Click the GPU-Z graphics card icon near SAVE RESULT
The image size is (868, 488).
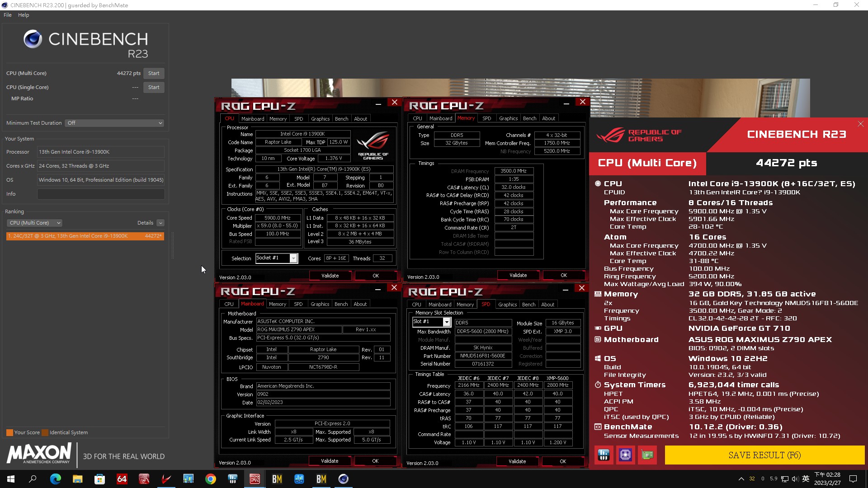click(x=647, y=455)
